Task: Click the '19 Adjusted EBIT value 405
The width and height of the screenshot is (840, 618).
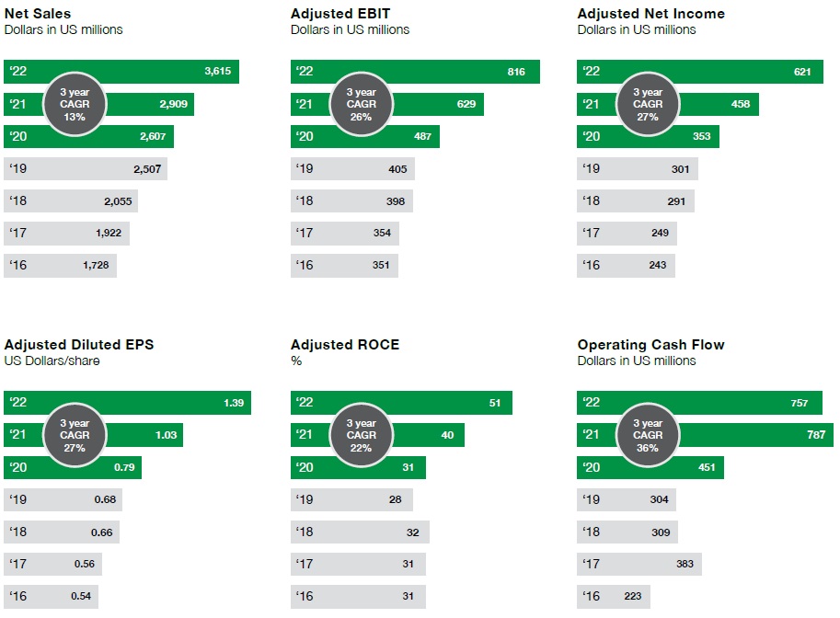Action: 397,168
